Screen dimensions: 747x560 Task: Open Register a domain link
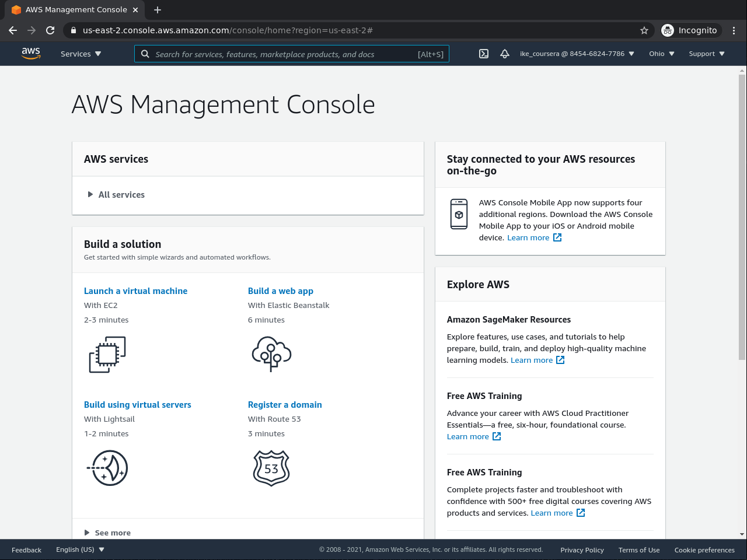pyautogui.click(x=285, y=405)
